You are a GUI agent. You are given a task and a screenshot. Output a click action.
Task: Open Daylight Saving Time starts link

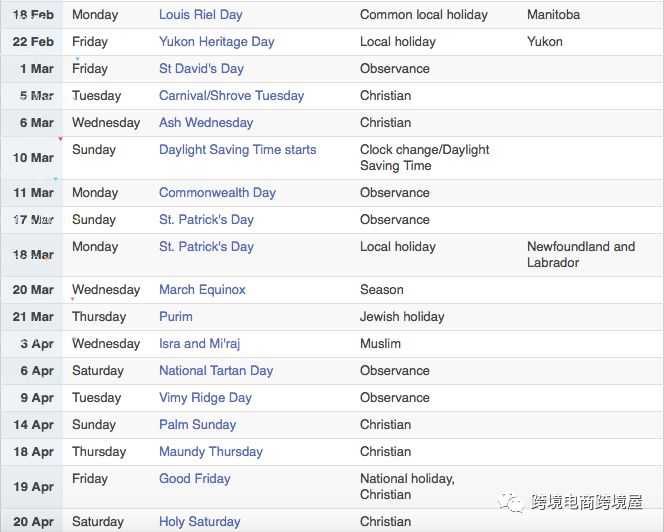(x=238, y=150)
